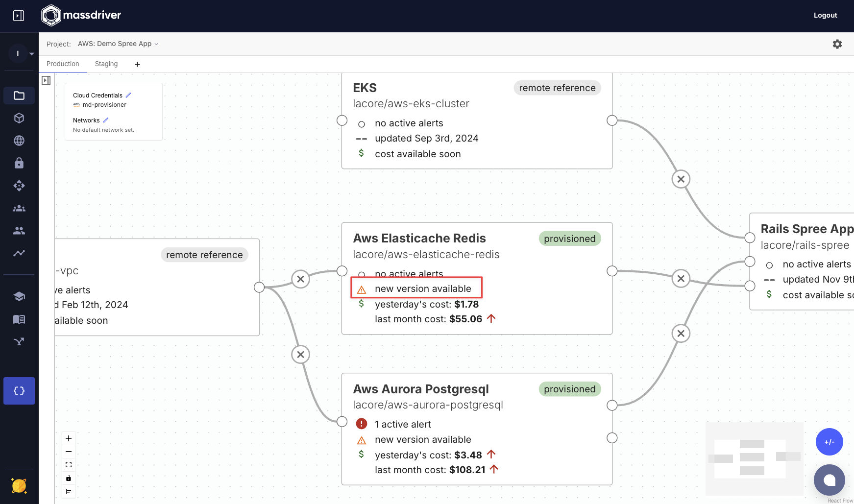Open the merge arrows icon in sidebar

[19, 341]
